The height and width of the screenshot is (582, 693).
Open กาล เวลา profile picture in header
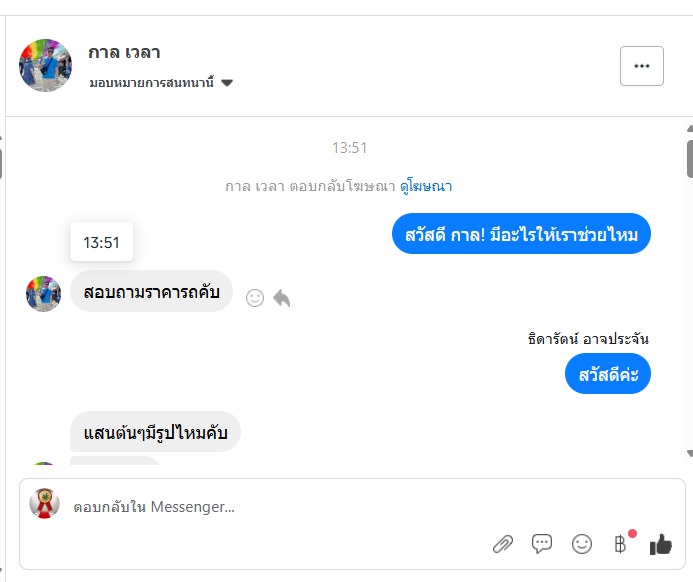tap(45, 66)
